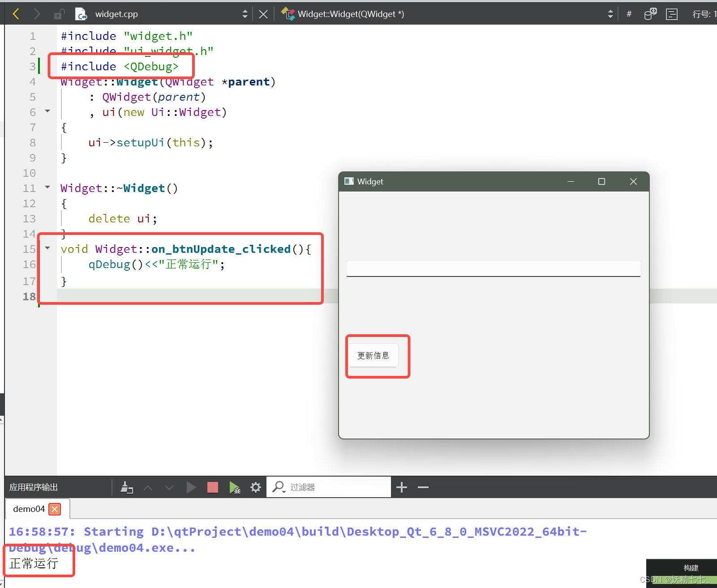Click line number 18 in the gutter
This screenshot has height=588, width=717.
click(29, 296)
